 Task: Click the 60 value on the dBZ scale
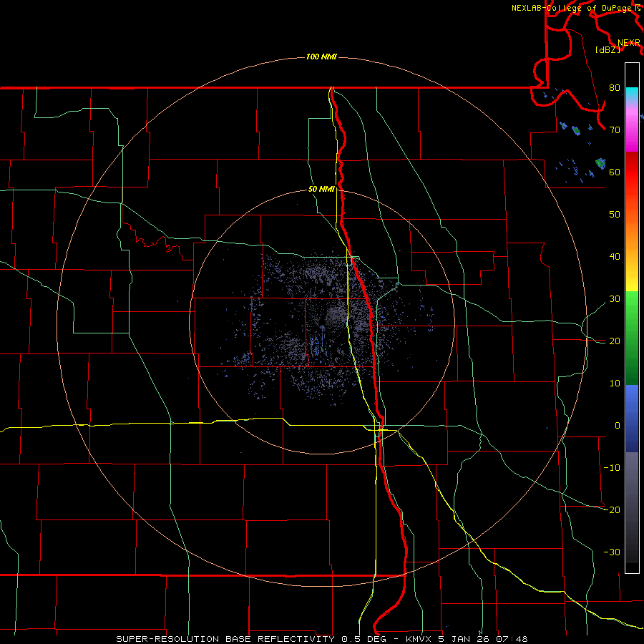[x=615, y=172]
